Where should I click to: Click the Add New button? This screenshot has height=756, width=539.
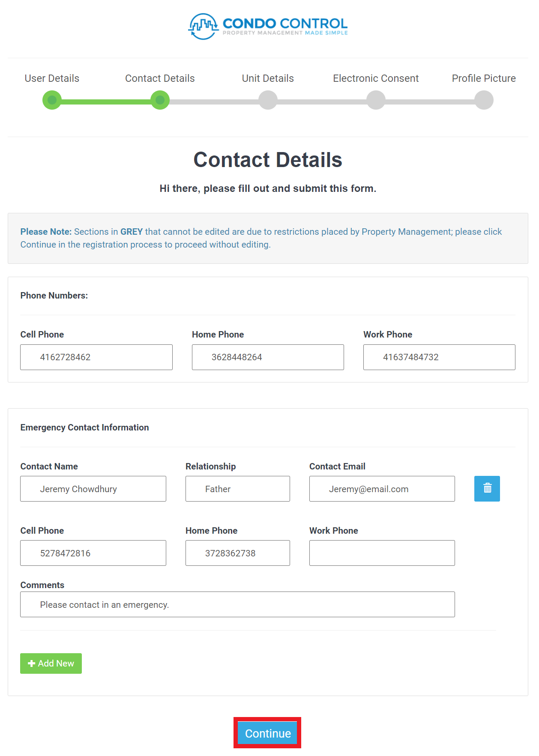tap(51, 663)
